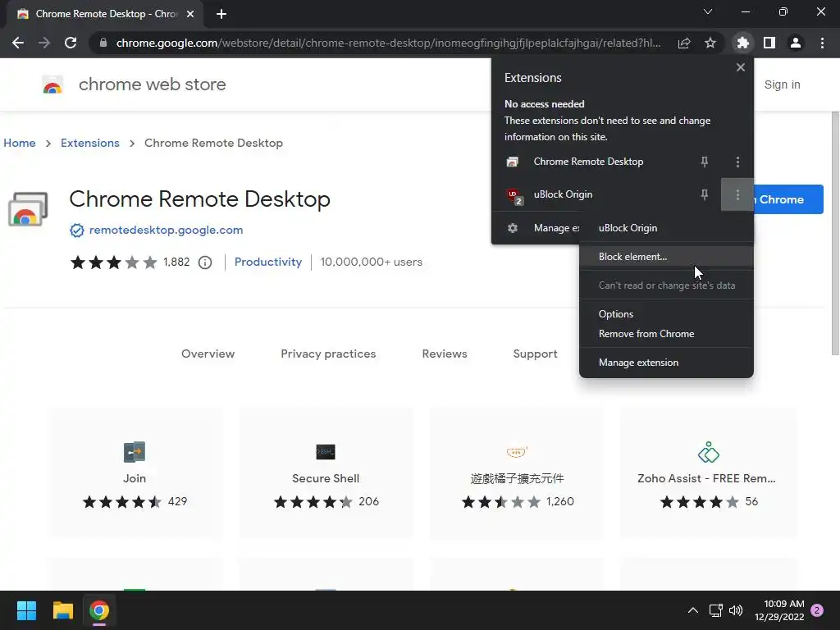840x630 pixels.
Task: Pin Chrome Remote Desktop extension
Action: coord(705,162)
